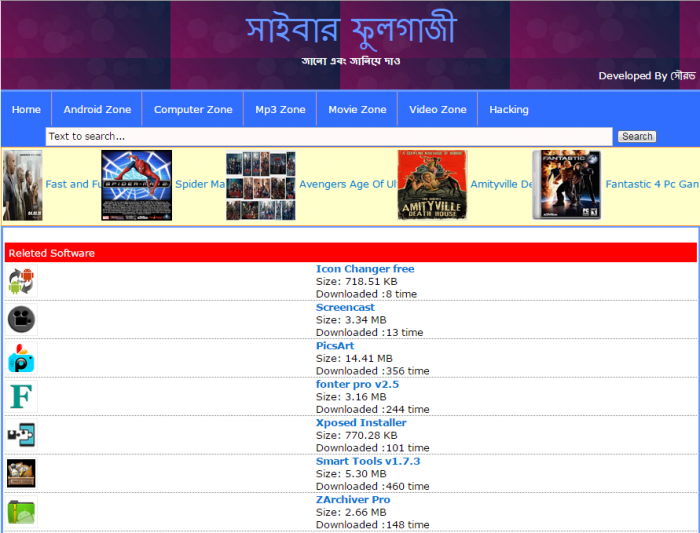This screenshot has width=700, height=533.
Task: Go to Movie Zone
Action: [357, 109]
